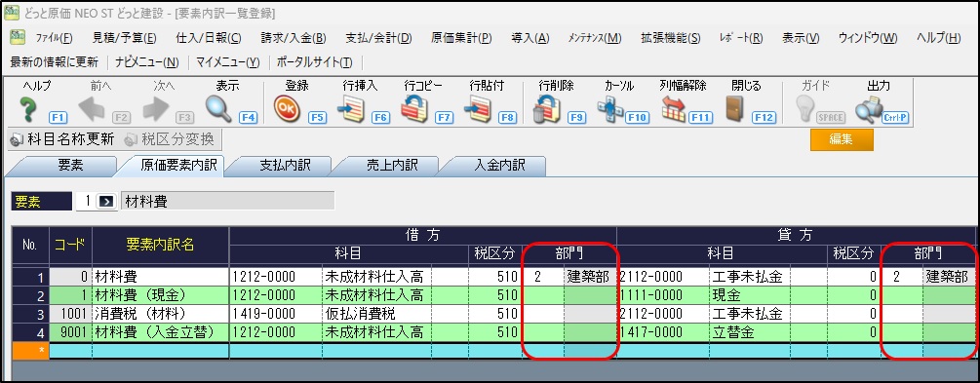Click the 材料費 element name field

coord(227,201)
